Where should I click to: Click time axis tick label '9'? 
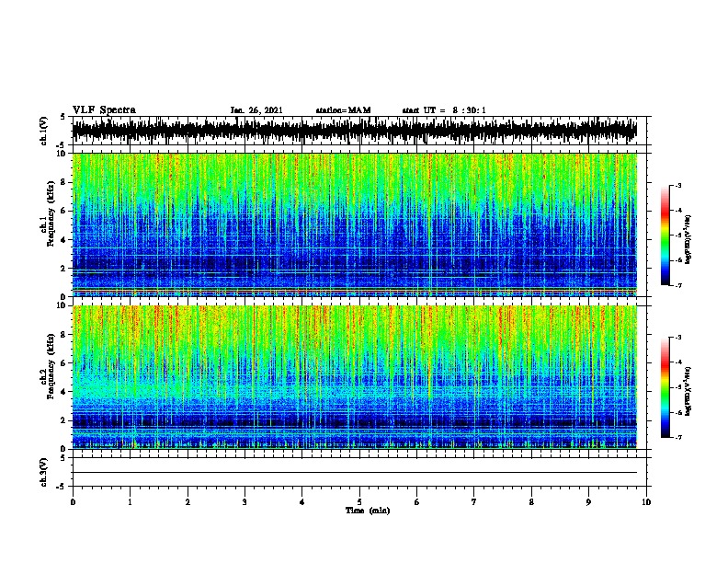tap(588, 502)
